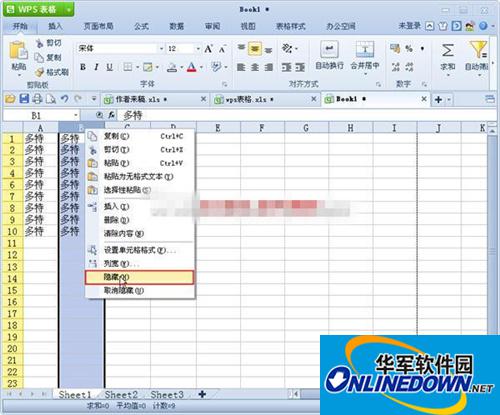
Task: Click the red font color A icon
Action: [192, 67]
